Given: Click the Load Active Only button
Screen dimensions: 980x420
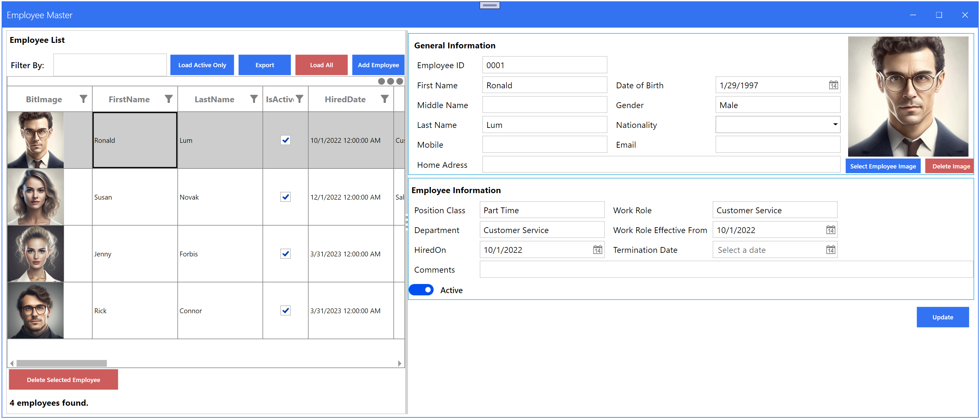Looking at the screenshot, I should tap(202, 65).
